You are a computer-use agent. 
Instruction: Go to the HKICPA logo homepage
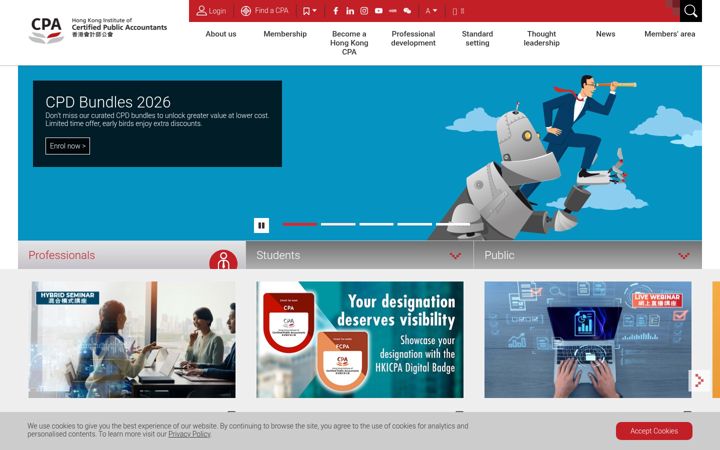tap(98, 30)
